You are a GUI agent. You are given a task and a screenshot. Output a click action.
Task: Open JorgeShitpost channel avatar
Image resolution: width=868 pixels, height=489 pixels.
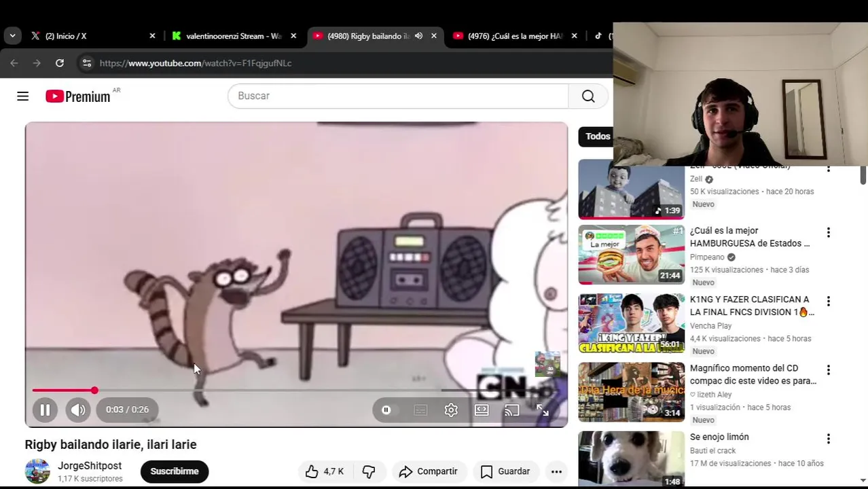37,471
